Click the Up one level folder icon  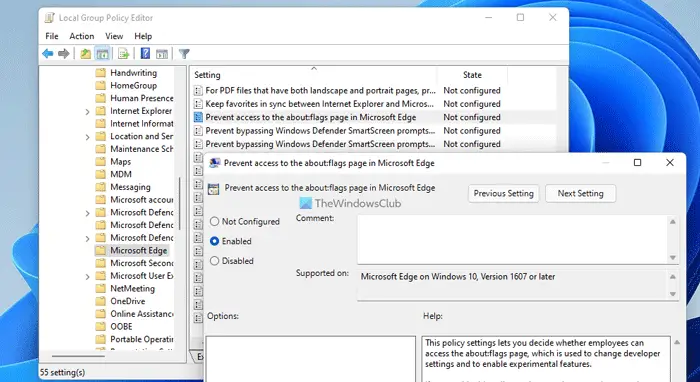tap(85, 54)
